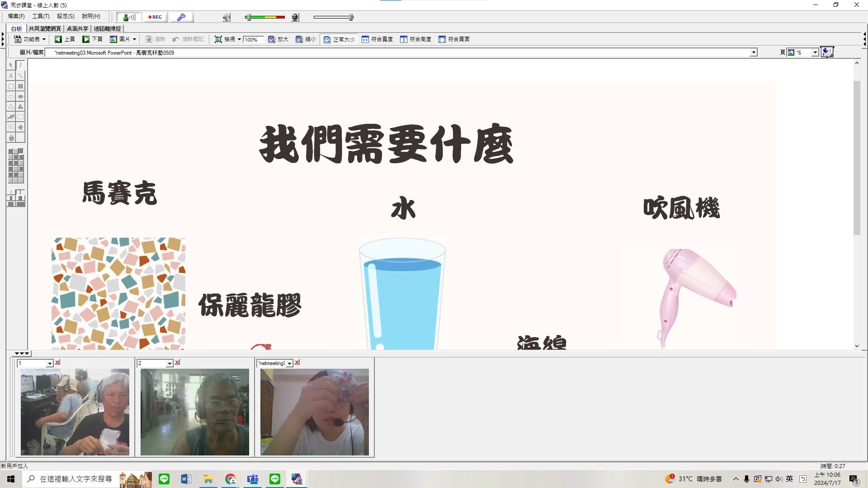The height and width of the screenshot is (488, 868).
Task: Toggle the microphone mute icon
Action: coord(295,17)
